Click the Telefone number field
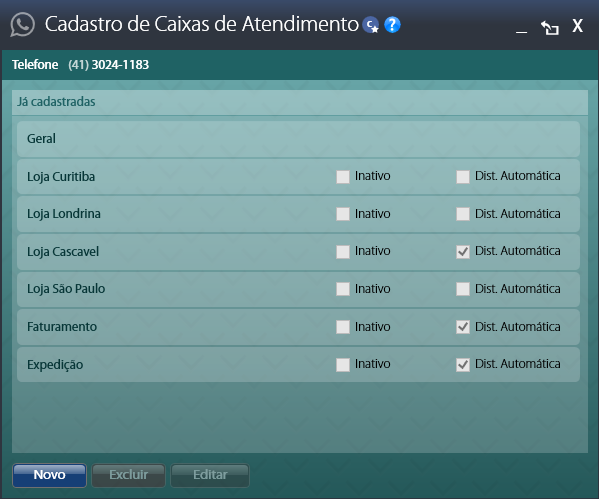Image resolution: width=599 pixels, height=499 pixels. [x=108, y=65]
